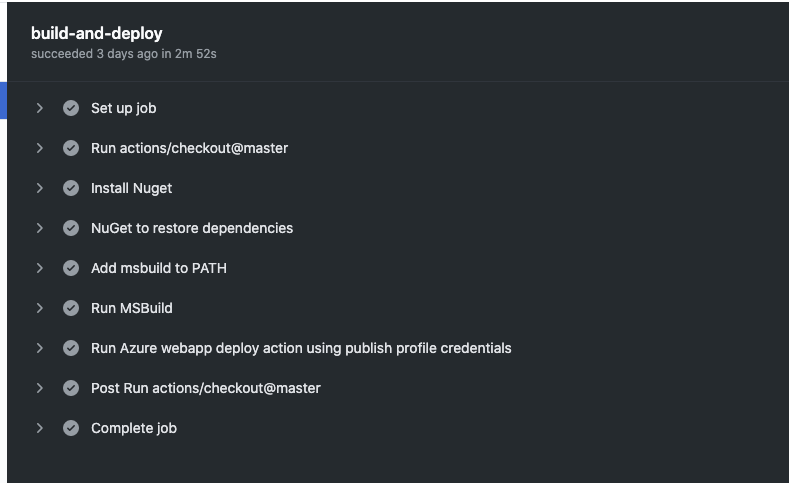Expand the Install Nuget step chevron
This screenshot has width=789, height=483.
click(x=40, y=188)
